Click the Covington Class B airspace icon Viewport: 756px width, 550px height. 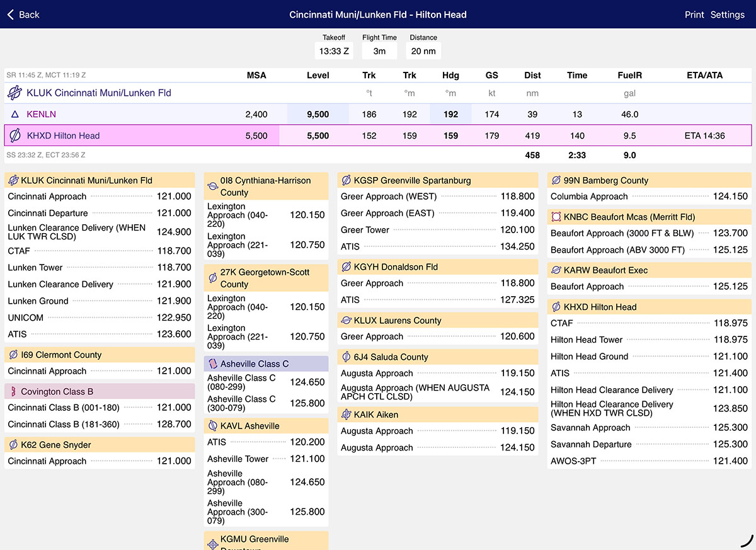tap(13, 392)
